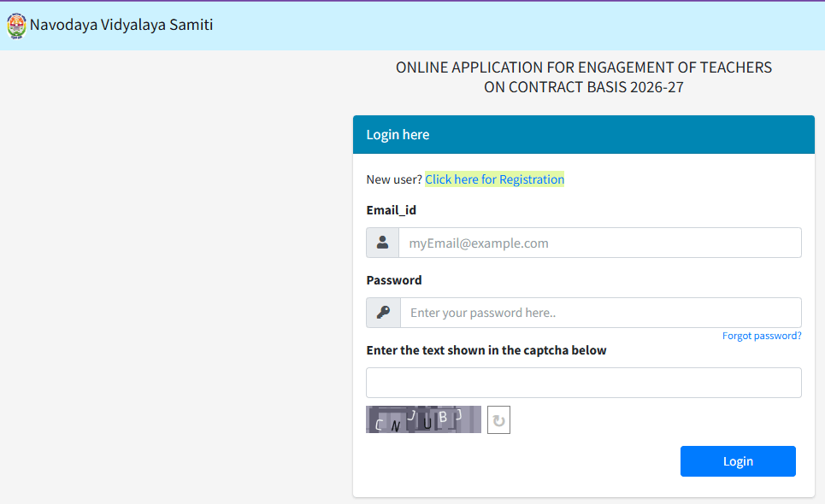Click the Navodaya Vidyalaya Samiti emblem logo
Viewport: 825px width, 504px height.
15,25
